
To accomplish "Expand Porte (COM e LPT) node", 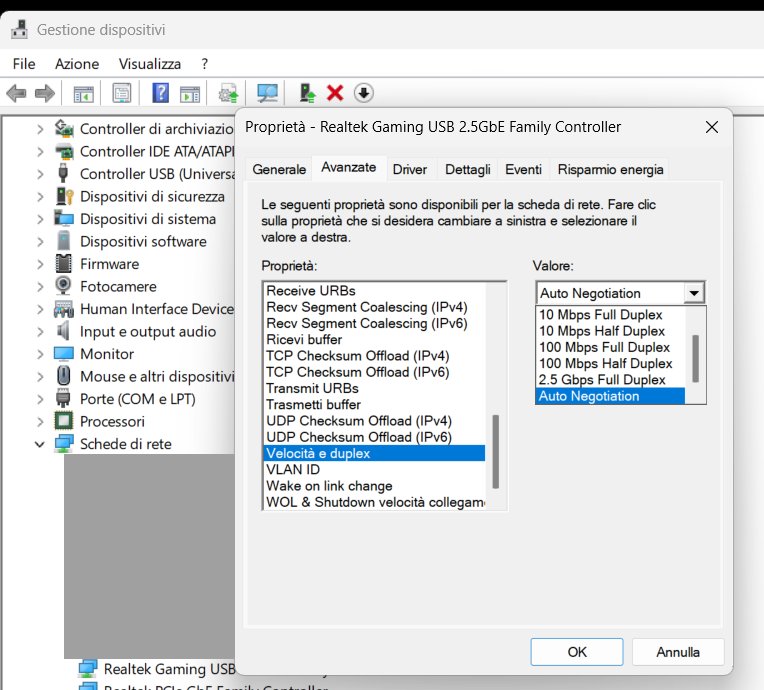I will (40, 399).
